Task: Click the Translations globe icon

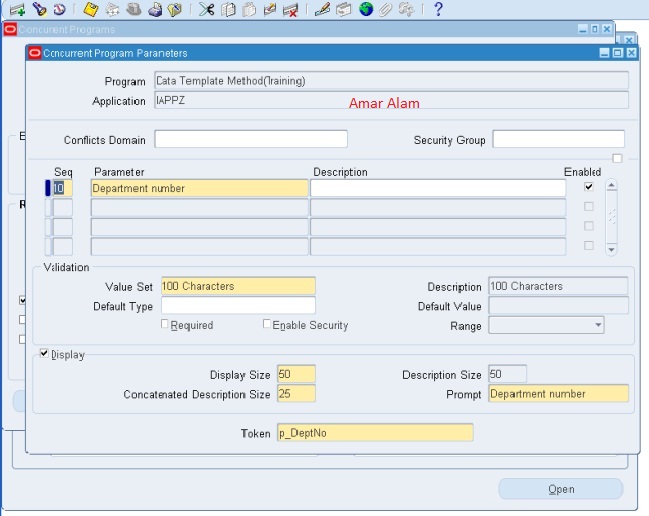Action: pyautogui.click(x=366, y=9)
